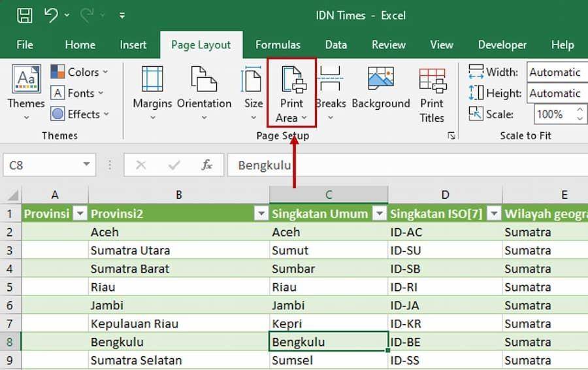Increase scale with the up spinner
The height and width of the screenshot is (370, 588).
(580, 110)
